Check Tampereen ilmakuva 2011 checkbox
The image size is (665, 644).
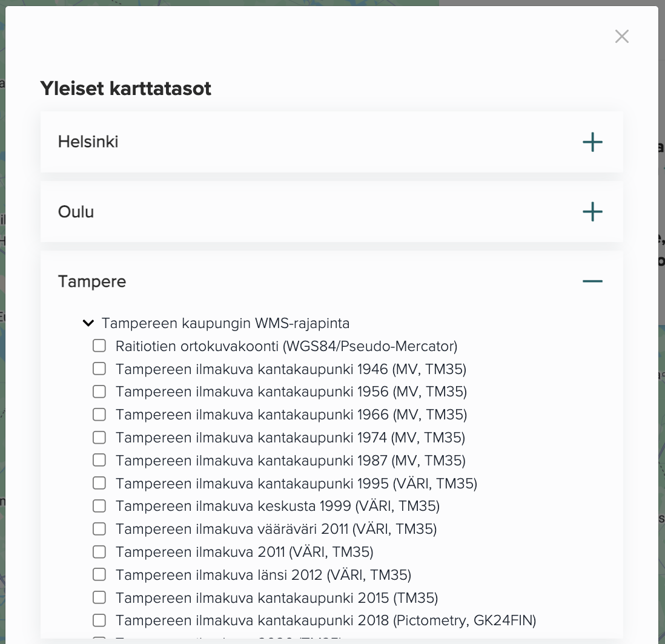(x=99, y=551)
